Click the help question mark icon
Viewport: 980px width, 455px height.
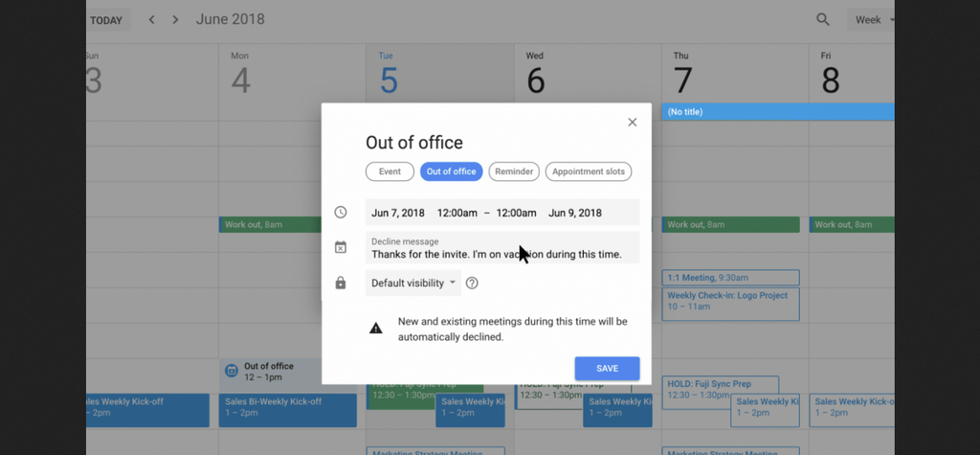click(x=472, y=284)
